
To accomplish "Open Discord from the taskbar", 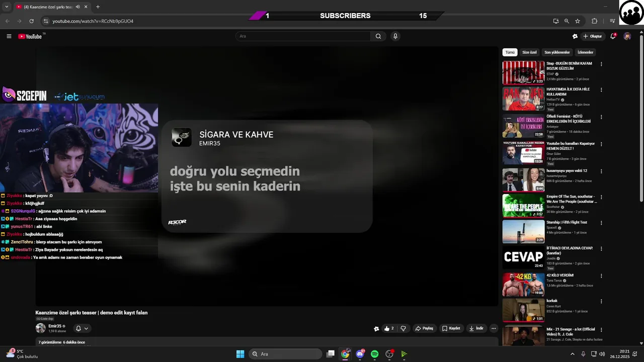I will pos(360,354).
